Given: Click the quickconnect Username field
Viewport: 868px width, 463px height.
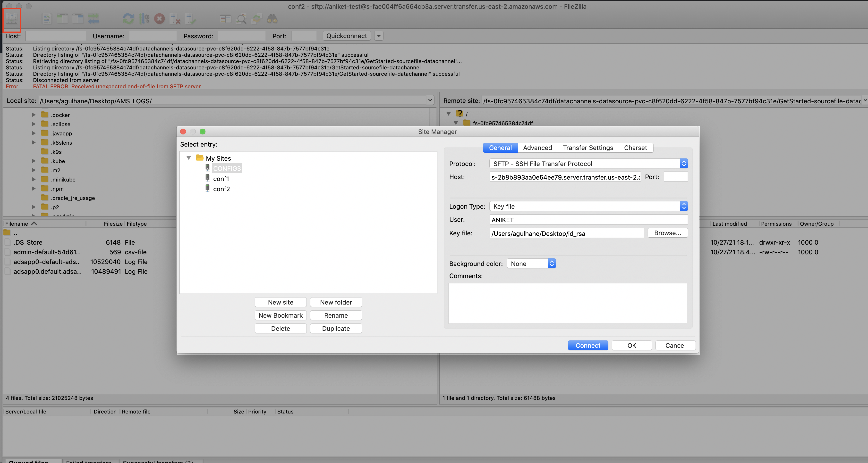Looking at the screenshot, I should pyautogui.click(x=153, y=36).
